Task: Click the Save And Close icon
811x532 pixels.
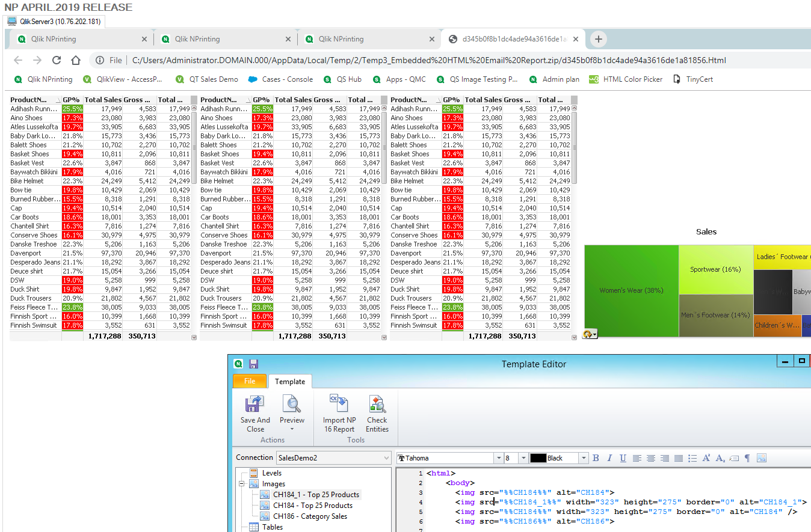Action: click(x=255, y=404)
